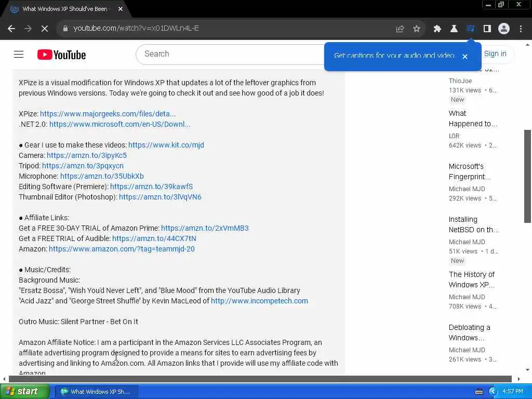Click vertical scrollbar down arrow
Image resolution: width=532 pixels, height=399 pixels.
[527, 370]
